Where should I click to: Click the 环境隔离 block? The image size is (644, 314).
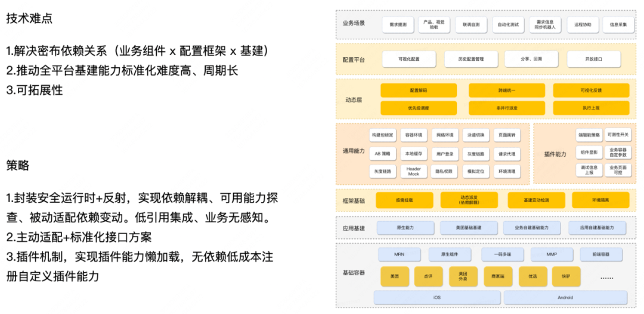click(600, 200)
